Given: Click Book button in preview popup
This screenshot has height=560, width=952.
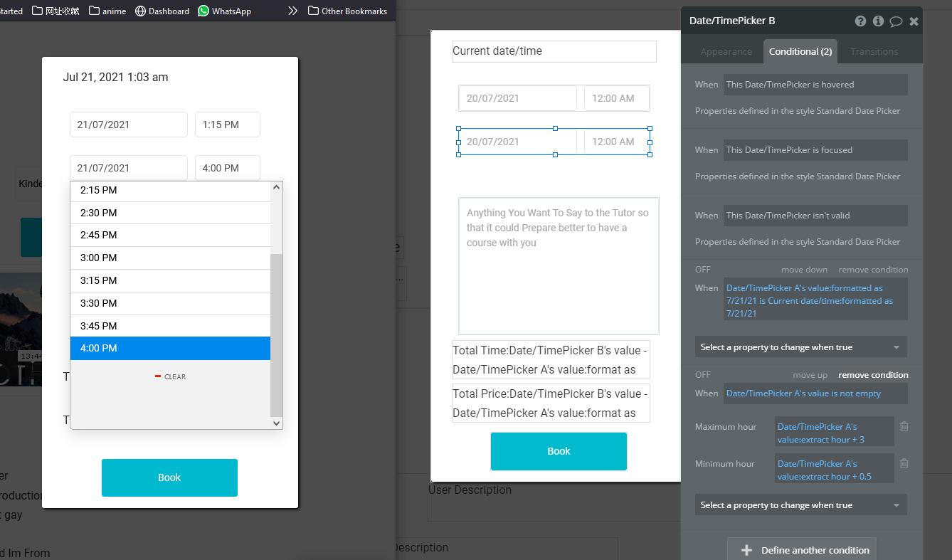Looking at the screenshot, I should pos(169,477).
